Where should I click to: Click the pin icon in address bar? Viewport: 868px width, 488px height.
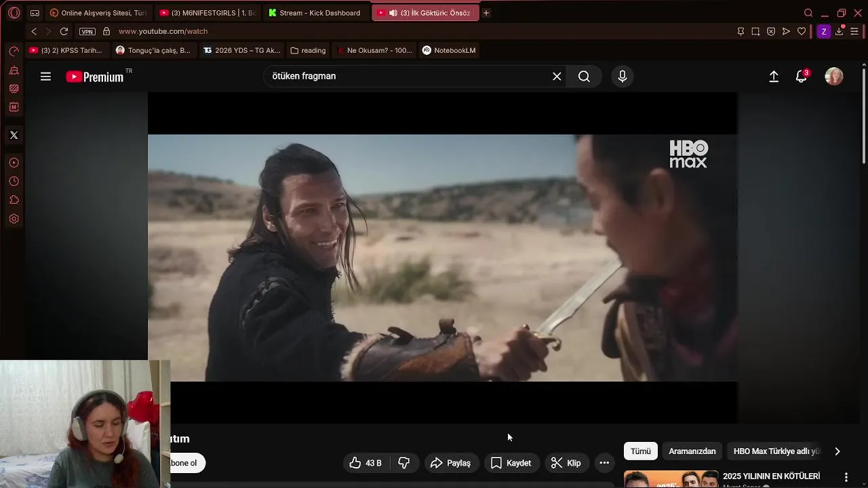pyautogui.click(x=741, y=31)
